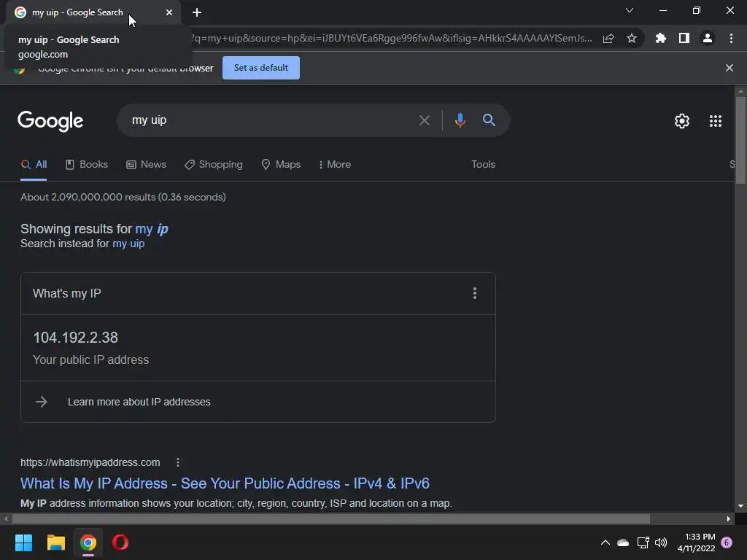
Task: Open the Chrome extensions puzzle icon
Action: click(661, 39)
